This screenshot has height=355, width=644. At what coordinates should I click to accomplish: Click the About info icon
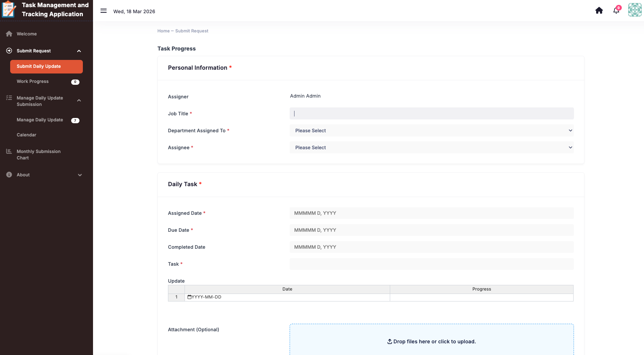pos(9,175)
